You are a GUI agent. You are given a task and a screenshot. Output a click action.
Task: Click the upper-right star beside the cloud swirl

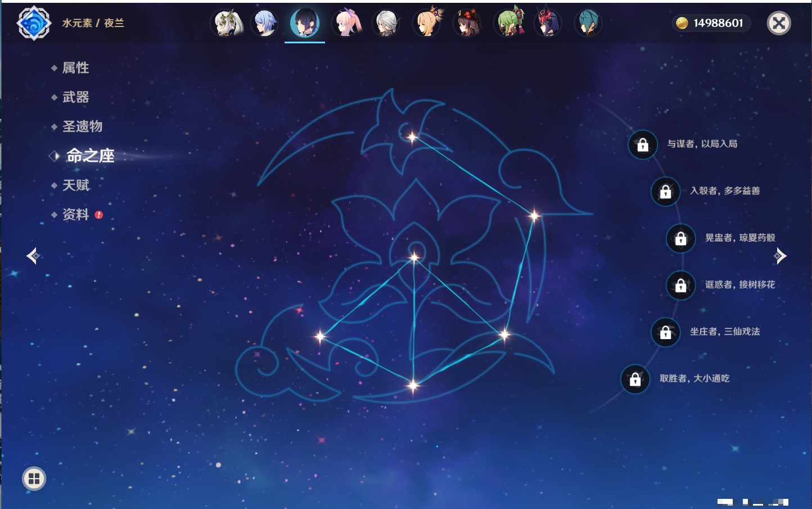tap(534, 215)
